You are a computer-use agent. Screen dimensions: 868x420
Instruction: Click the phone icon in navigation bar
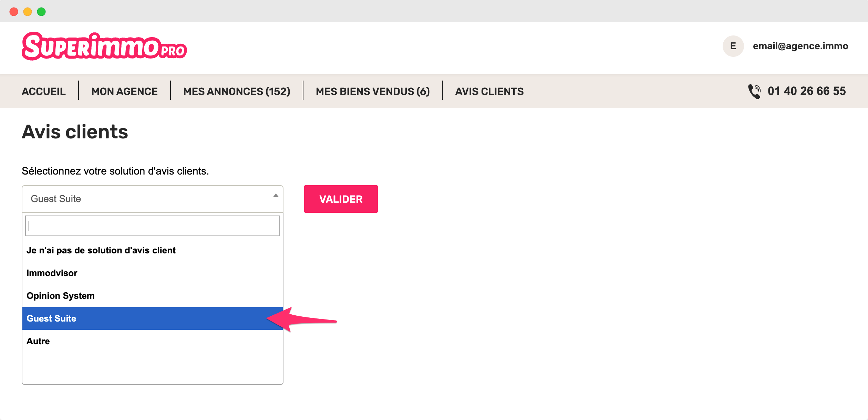[754, 91]
